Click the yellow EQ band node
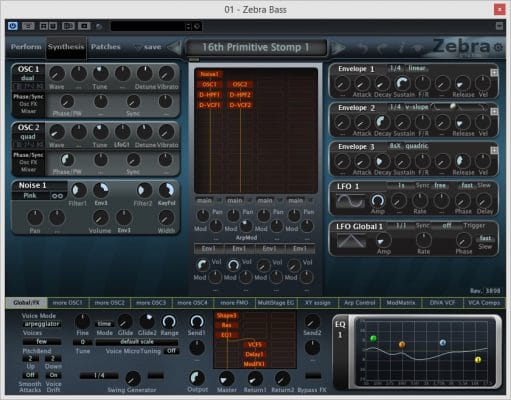This screenshot has height=400, width=511. pyautogui.click(x=478, y=360)
